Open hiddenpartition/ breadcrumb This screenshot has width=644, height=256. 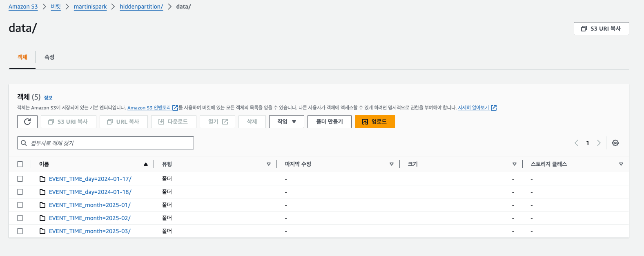pos(141,7)
